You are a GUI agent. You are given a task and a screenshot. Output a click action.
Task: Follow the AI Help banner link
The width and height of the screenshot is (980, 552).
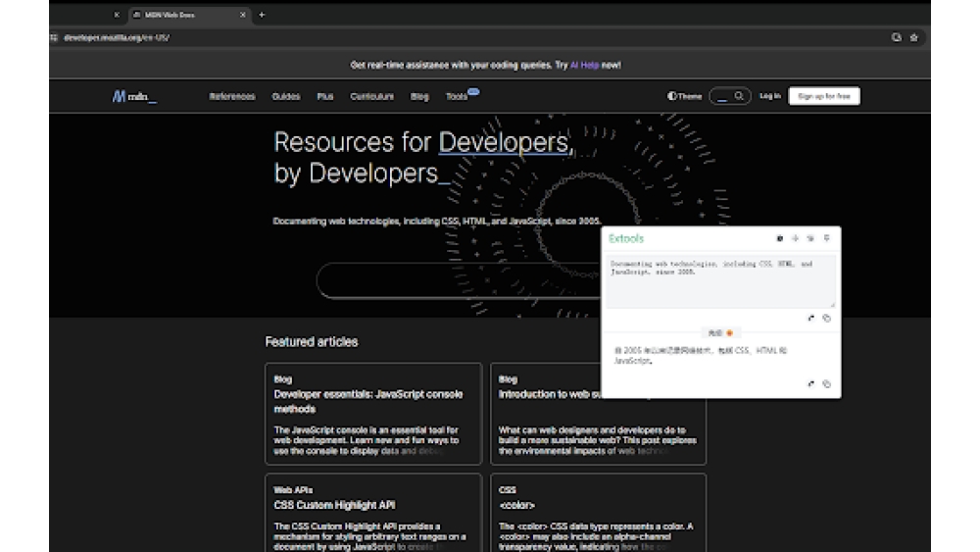click(x=584, y=65)
